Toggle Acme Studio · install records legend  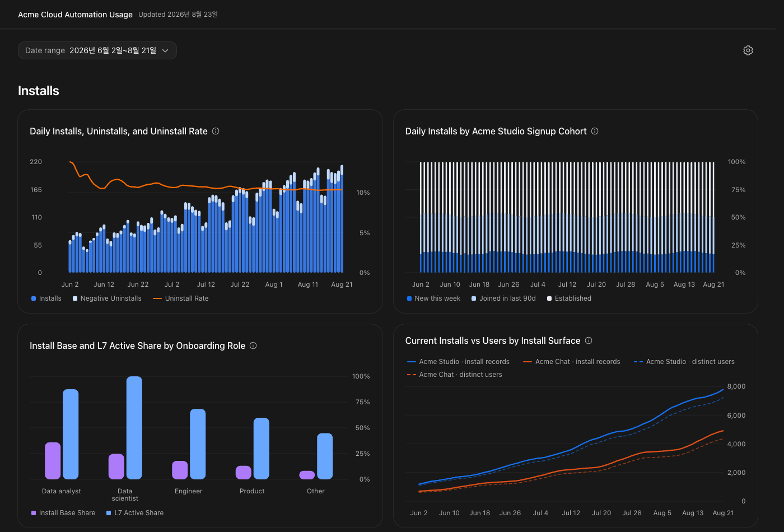click(458, 362)
